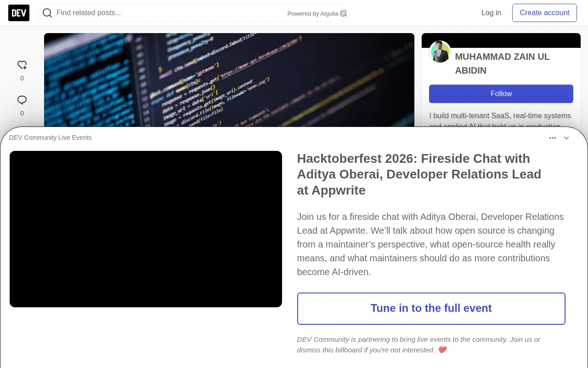Follow Muhammad Zain Ul Abidin
Image resolution: width=588 pixels, height=368 pixels.
(x=501, y=94)
